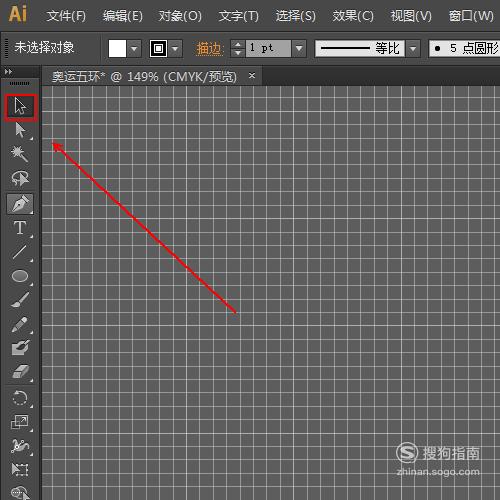
Task: Select the Direct Selection tool
Action: [x=21, y=130]
